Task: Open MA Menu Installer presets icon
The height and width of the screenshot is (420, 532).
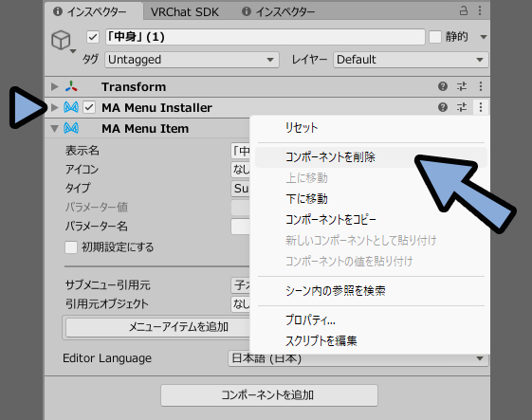Action: (x=462, y=107)
